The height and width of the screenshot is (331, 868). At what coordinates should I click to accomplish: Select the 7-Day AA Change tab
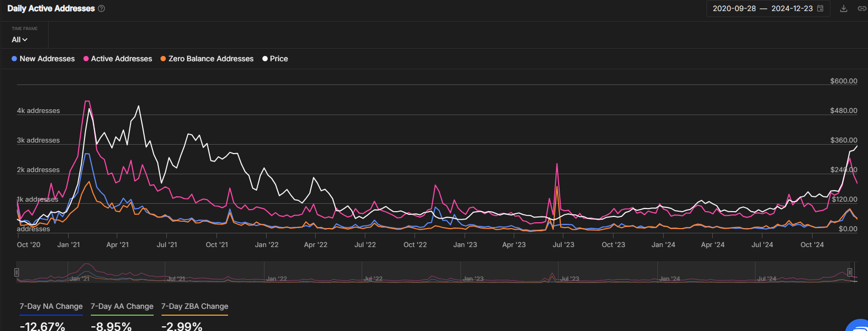click(122, 307)
